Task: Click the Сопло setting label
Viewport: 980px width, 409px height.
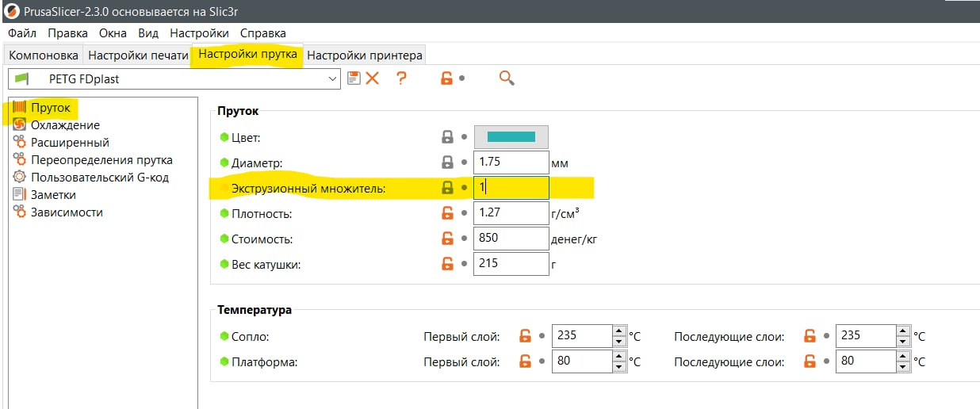Action: [x=251, y=337]
